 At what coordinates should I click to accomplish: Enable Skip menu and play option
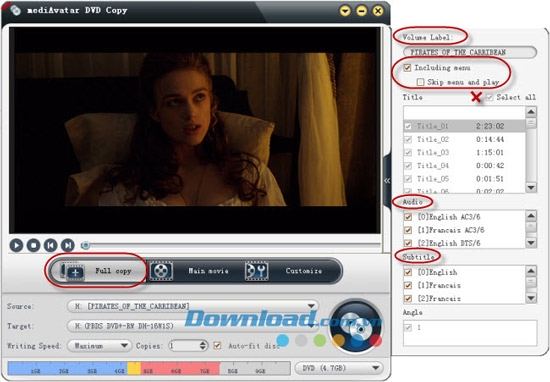click(420, 82)
